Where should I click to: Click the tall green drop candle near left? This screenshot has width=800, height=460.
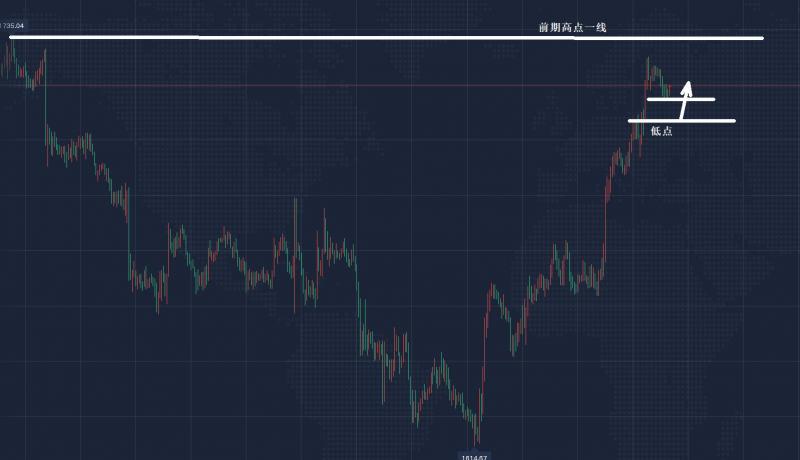point(47,120)
